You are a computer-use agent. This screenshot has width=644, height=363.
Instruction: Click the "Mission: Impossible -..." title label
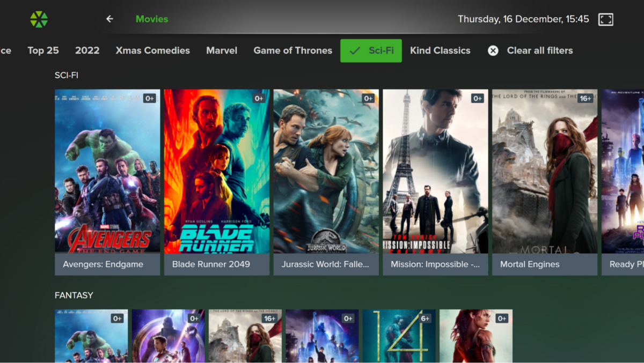pos(436,264)
